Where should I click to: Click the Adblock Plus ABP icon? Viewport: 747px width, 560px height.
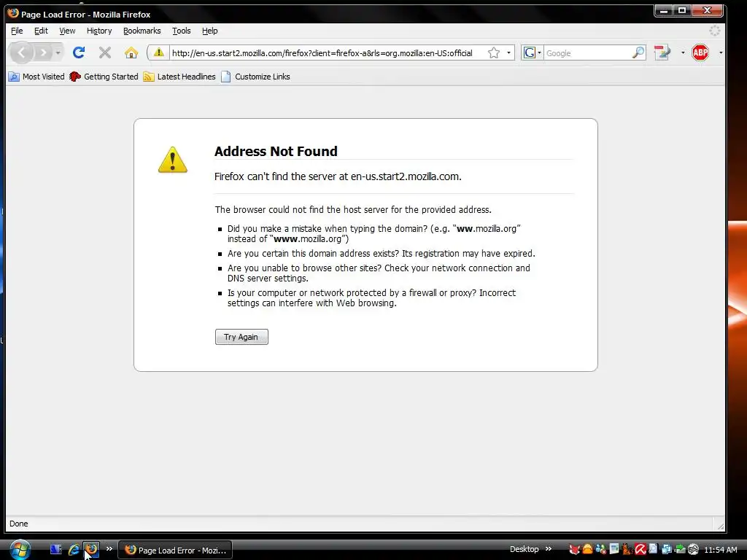click(700, 52)
